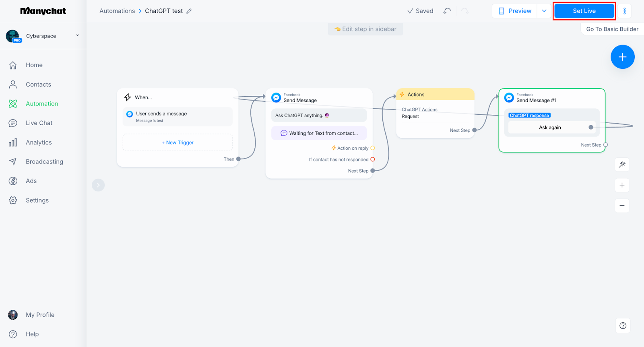Select the User sends a message trigger

tap(178, 117)
